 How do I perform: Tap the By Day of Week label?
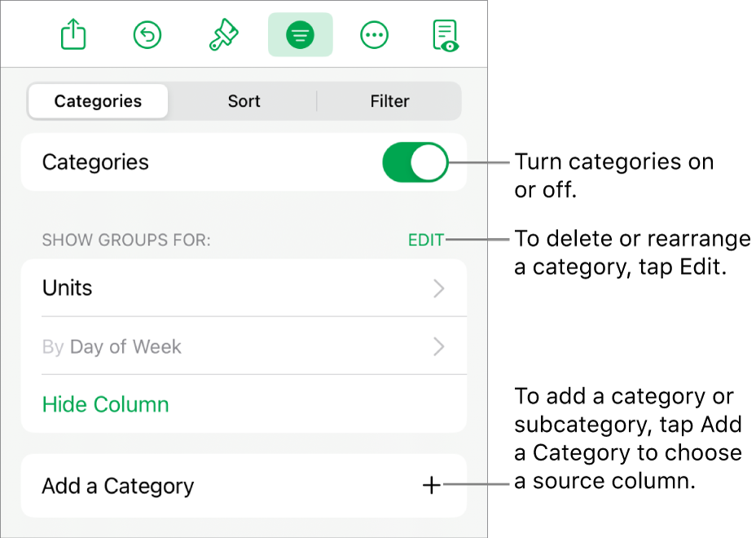[112, 347]
